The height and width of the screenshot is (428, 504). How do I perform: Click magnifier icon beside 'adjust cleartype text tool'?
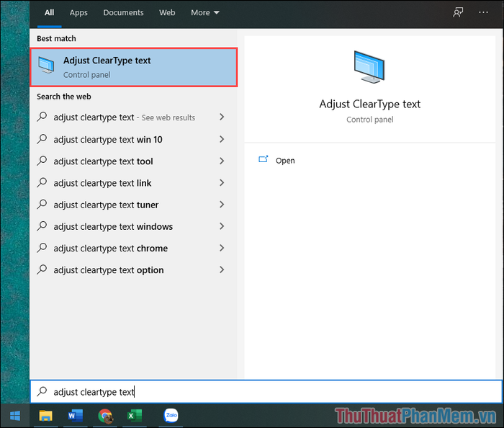point(42,161)
